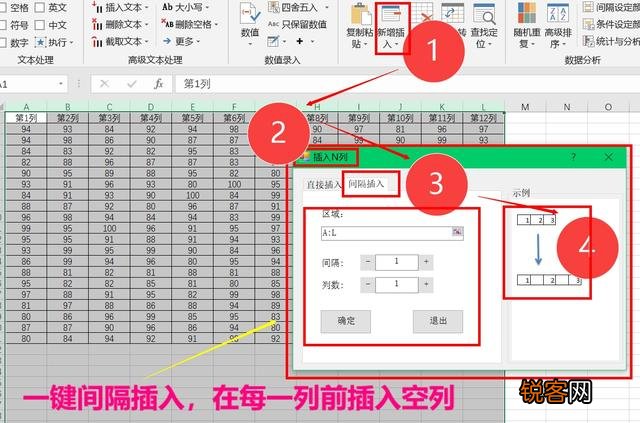Screen dimensions: 640x423
Task: Expand the dropdown arrow beside the plus icon
Action: (313, 41)
